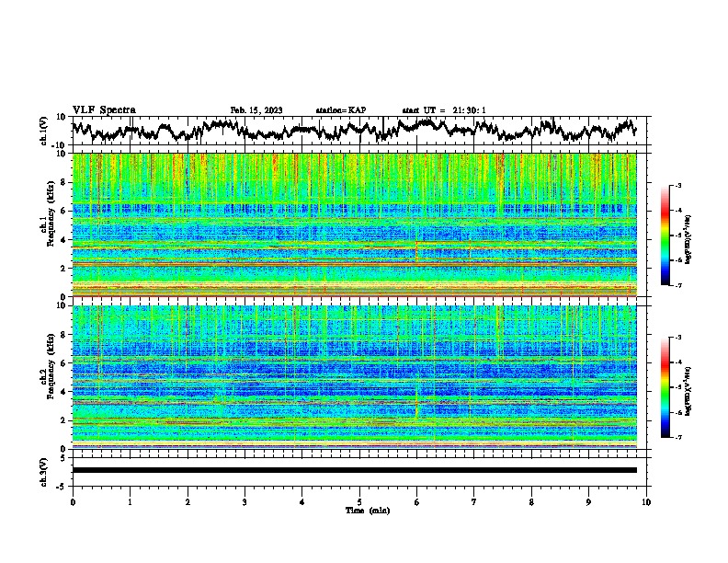
Task: Click the "VLF Spectra" plot title
Action: (104, 110)
